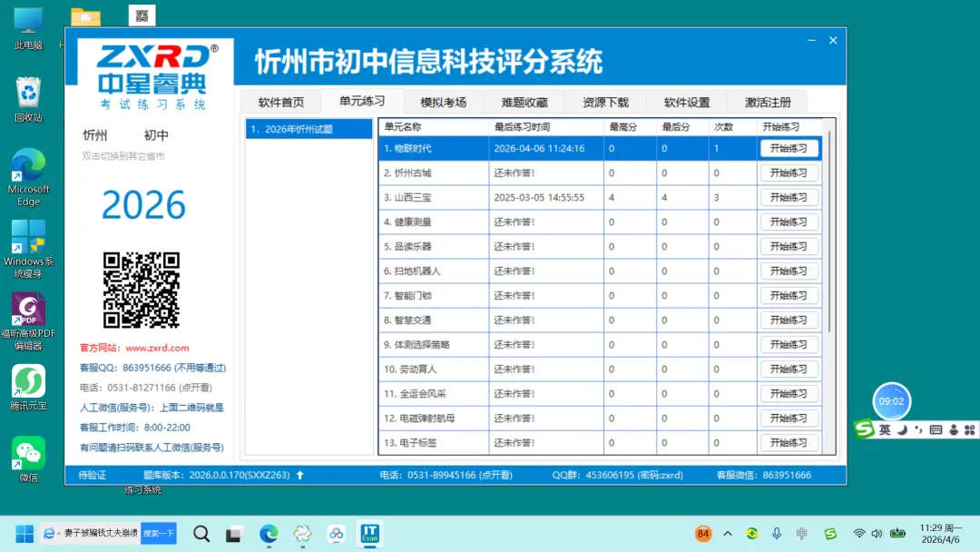Image resolution: width=980 pixels, height=552 pixels.
Task: Click 搜索一下 taskbar search button
Action: 159,533
